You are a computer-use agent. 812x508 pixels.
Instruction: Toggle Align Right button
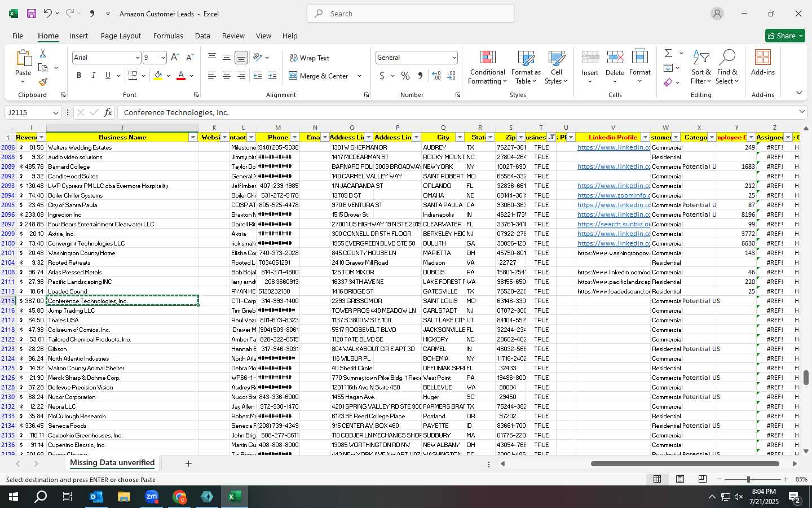(x=241, y=76)
